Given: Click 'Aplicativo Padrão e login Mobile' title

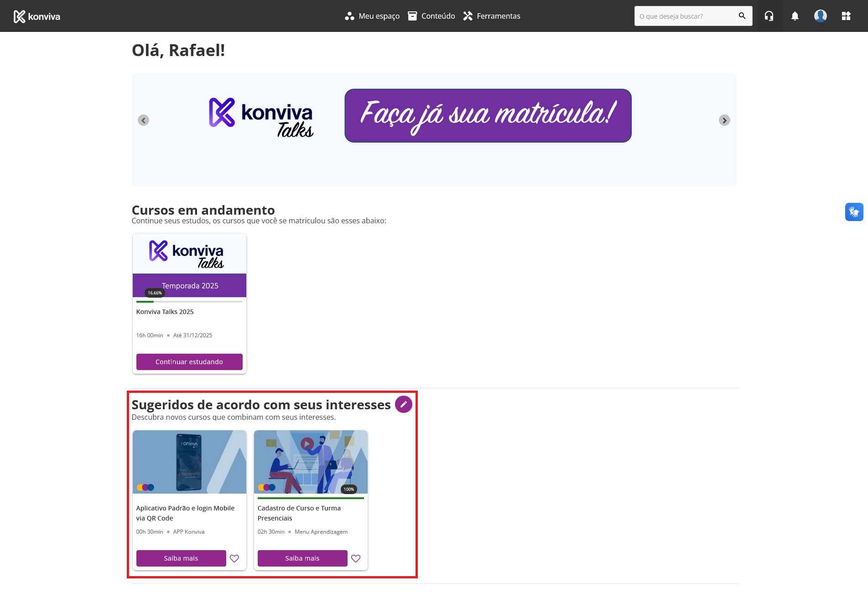Looking at the screenshot, I should 185,513.
